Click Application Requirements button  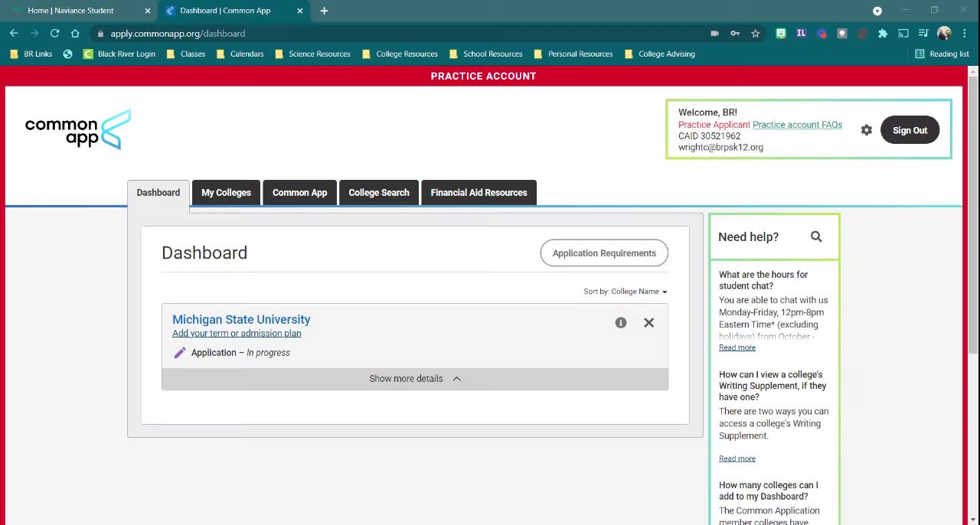click(604, 253)
